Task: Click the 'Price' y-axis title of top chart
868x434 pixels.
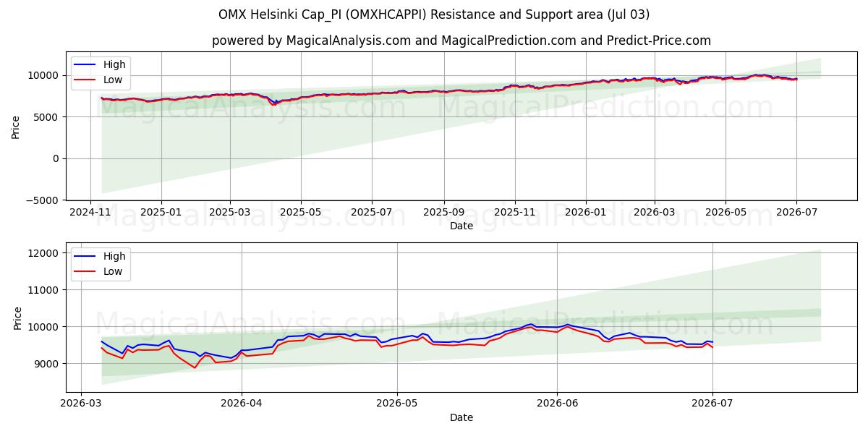Action: pyautogui.click(x=16, y=127)
